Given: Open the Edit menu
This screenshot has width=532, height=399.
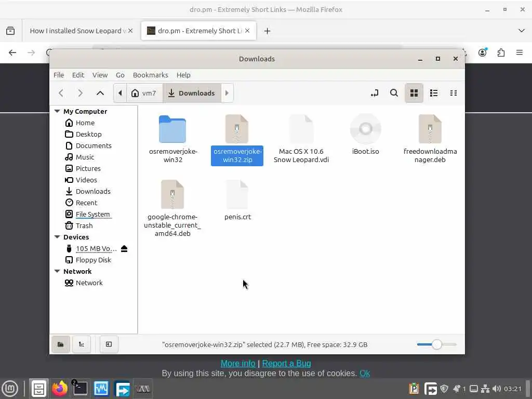Looking at the screenshot, I should [78, 75].
